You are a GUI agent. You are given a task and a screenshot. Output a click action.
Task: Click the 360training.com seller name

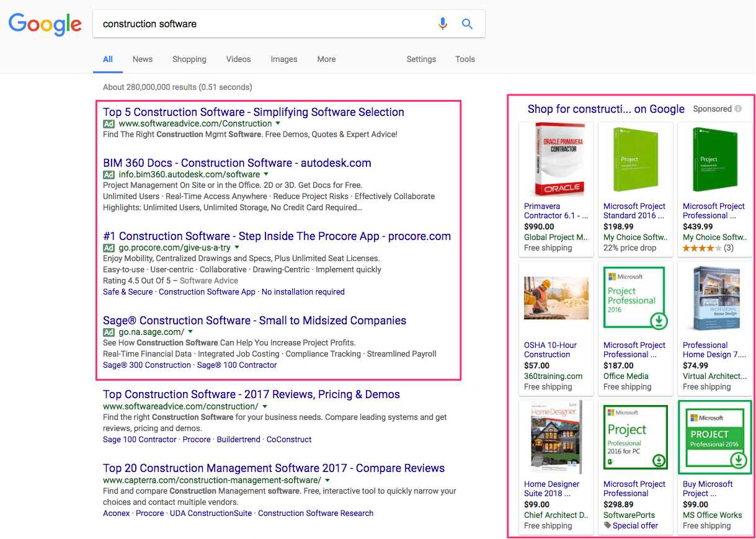coord(553,376)
